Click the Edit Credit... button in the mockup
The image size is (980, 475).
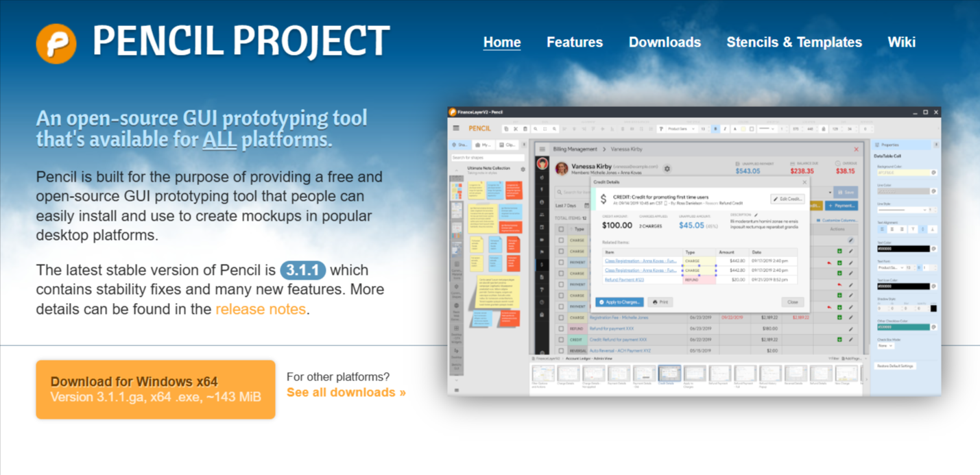click(787, 199)
